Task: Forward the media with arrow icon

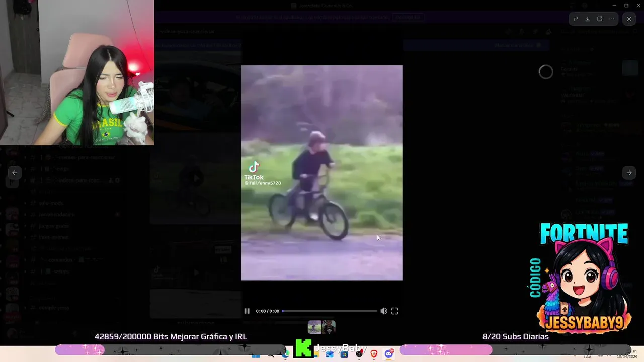Action: pyautogui.click(x=576, y=19)
